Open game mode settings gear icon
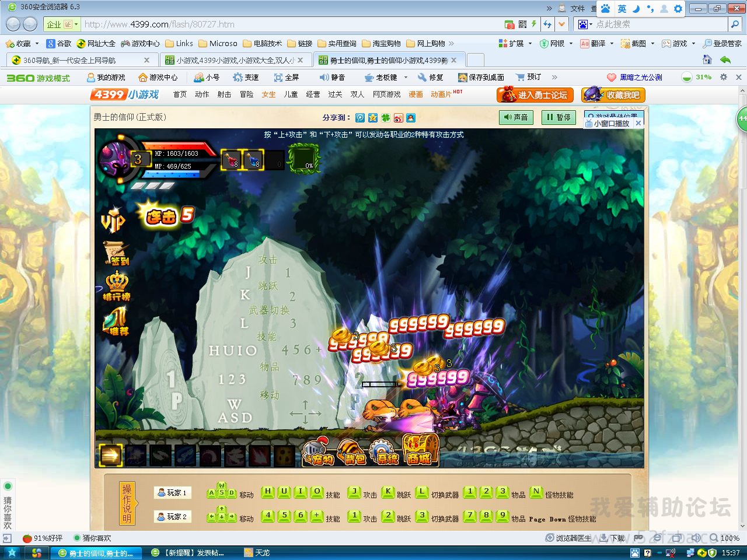747x560 pixels. coord(724,77)
